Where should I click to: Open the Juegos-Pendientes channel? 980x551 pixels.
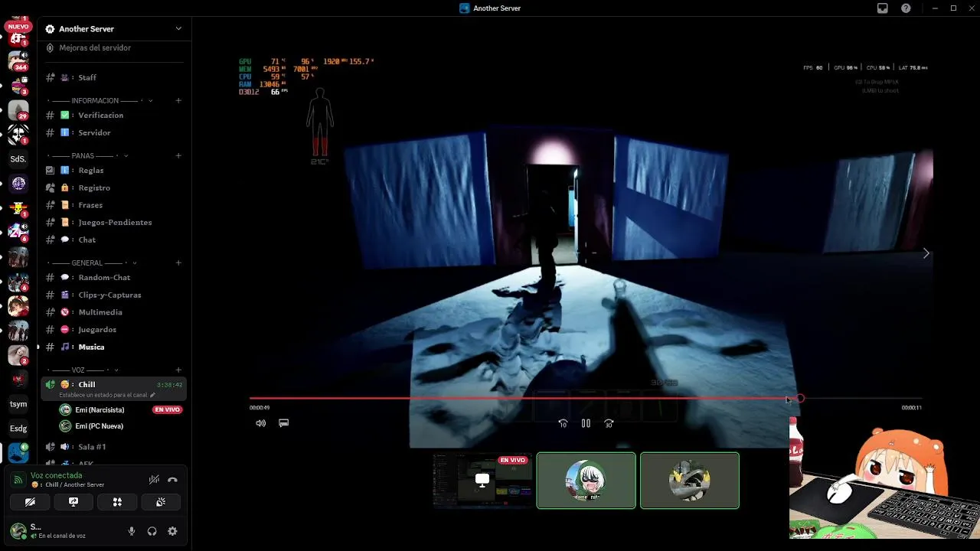[114, 222]
